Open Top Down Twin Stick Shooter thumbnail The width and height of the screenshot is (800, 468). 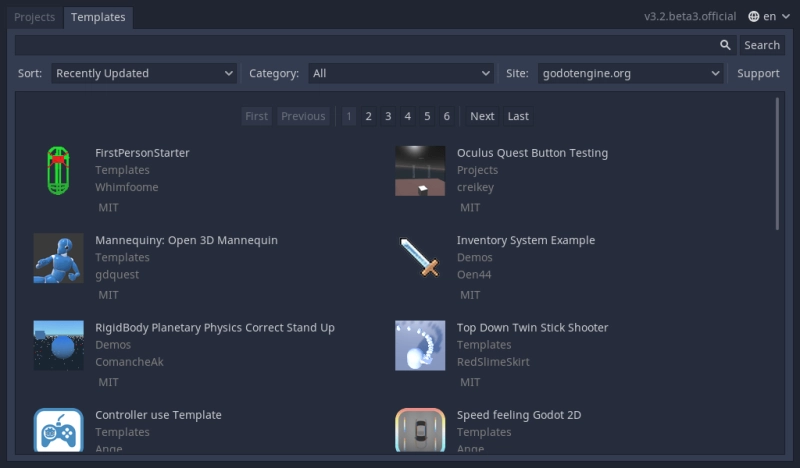420,345
